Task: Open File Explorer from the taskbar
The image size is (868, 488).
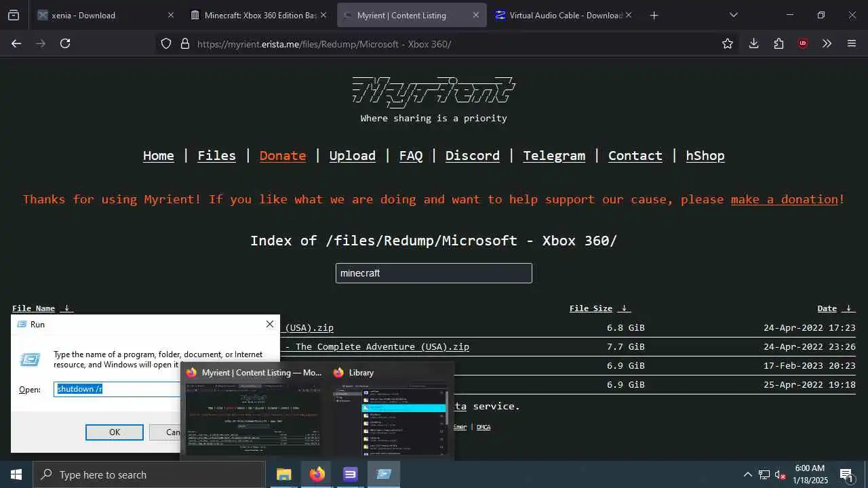Action: pyautogui.click(x=283, y=474)
